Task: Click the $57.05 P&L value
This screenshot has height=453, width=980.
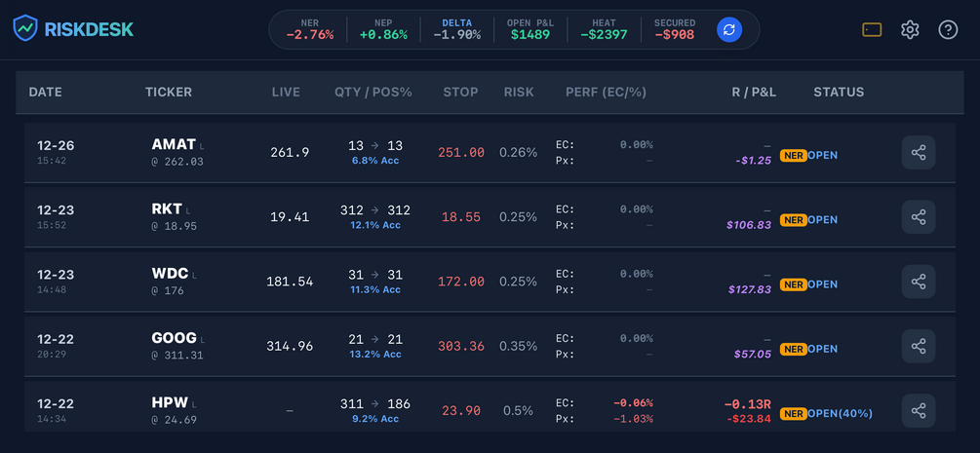Action: (753, 355)
